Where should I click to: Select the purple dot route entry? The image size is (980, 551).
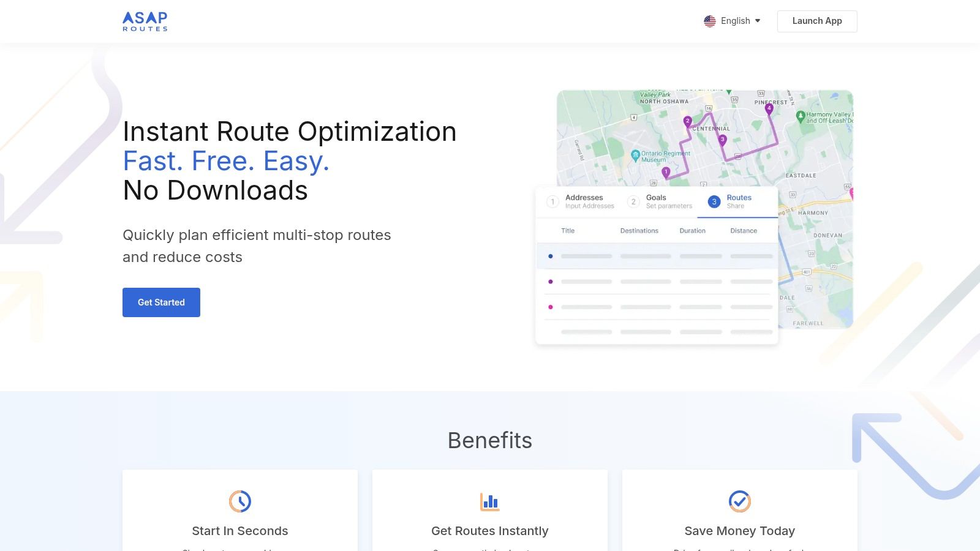point(551,282)
